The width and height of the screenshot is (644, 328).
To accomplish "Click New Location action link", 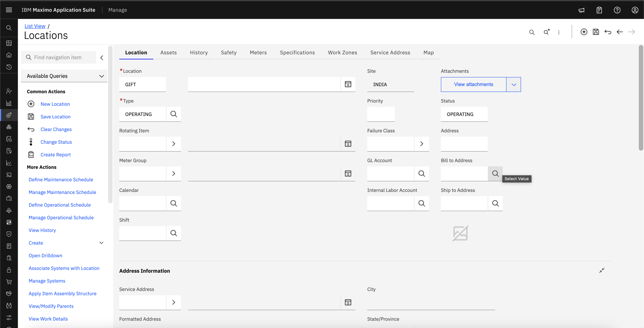I will (55, 104).
